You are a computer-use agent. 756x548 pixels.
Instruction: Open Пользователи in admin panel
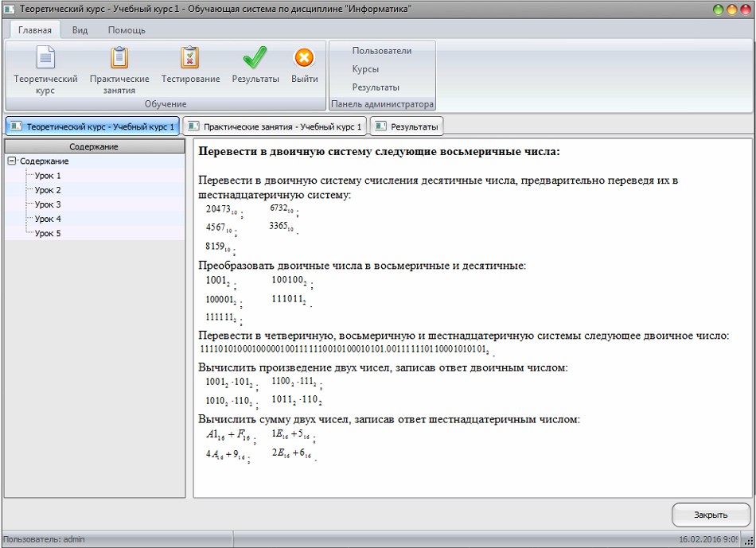382,51
